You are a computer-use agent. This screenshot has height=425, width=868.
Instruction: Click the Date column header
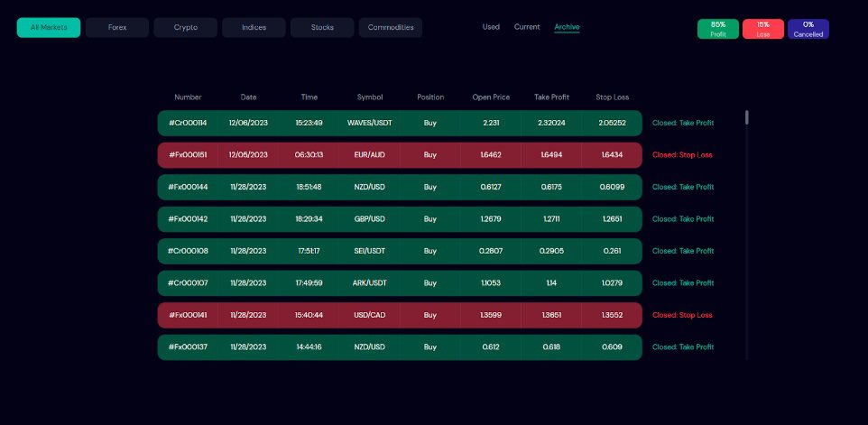coord(249,97)
